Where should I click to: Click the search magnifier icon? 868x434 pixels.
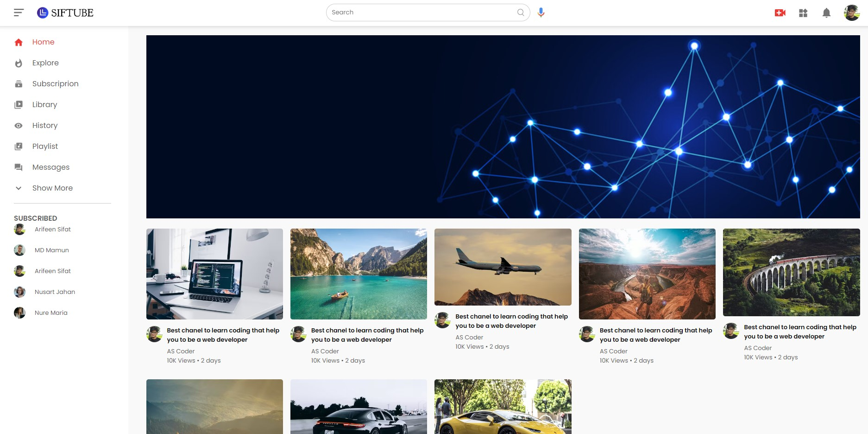(521, 13)
